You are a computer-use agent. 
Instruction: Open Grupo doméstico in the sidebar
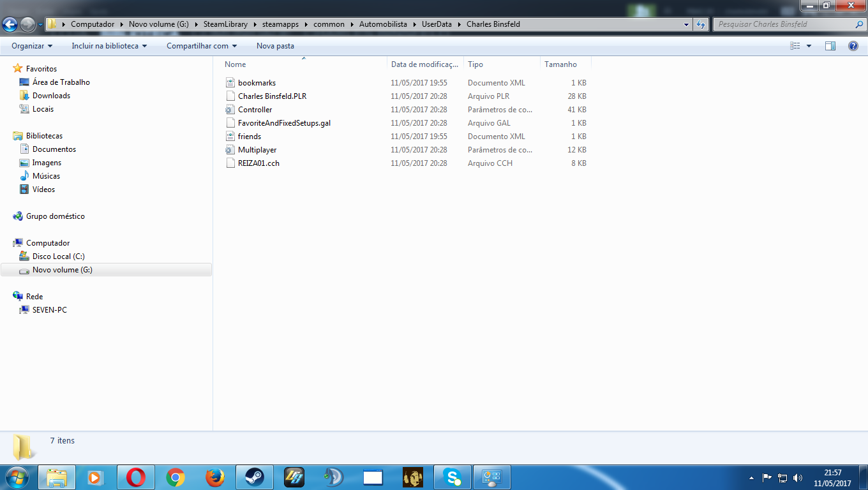pos(55,216)
